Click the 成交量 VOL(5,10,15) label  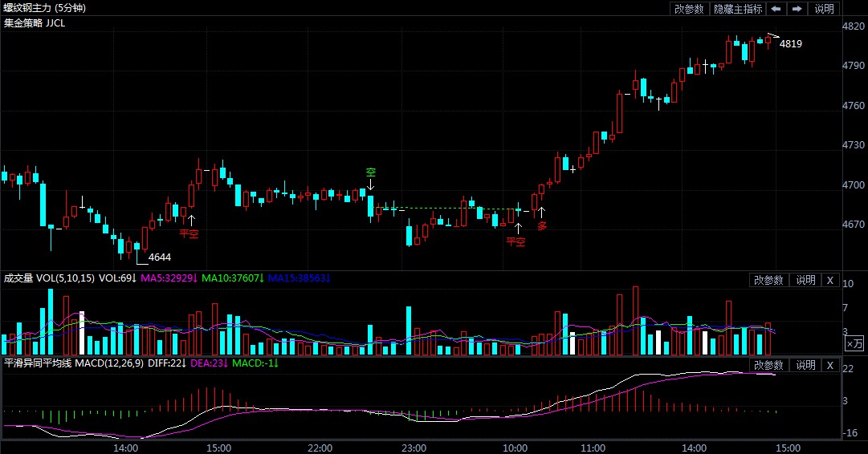pos(49,278)
